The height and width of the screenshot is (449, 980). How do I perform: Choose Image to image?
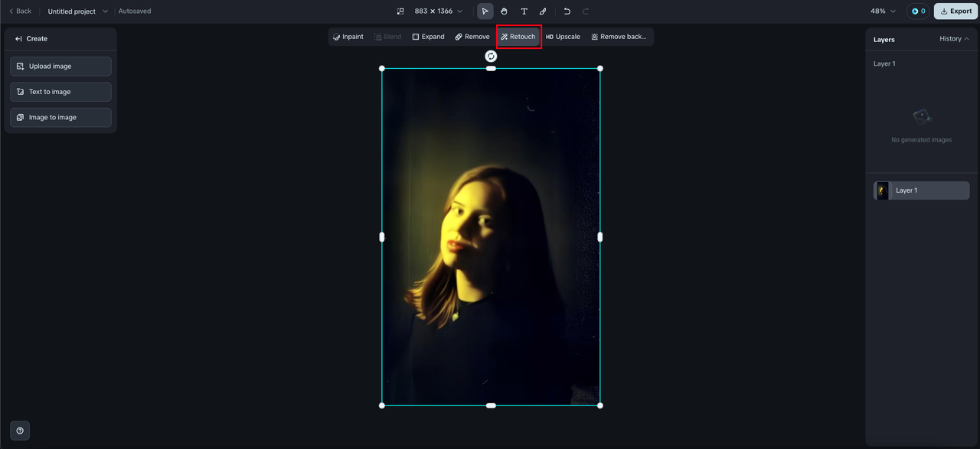[x=60, y=117]
